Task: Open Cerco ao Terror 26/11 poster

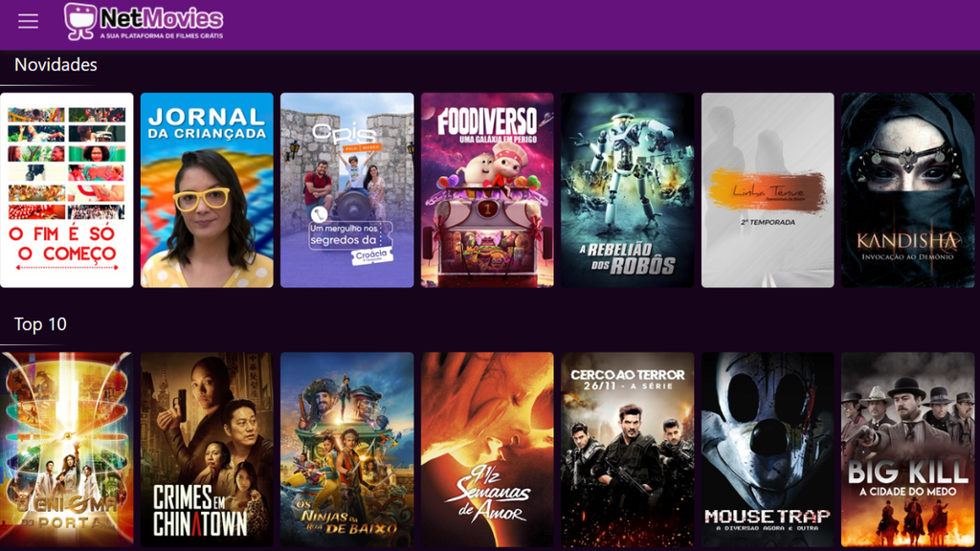Action: coord(628,450)
